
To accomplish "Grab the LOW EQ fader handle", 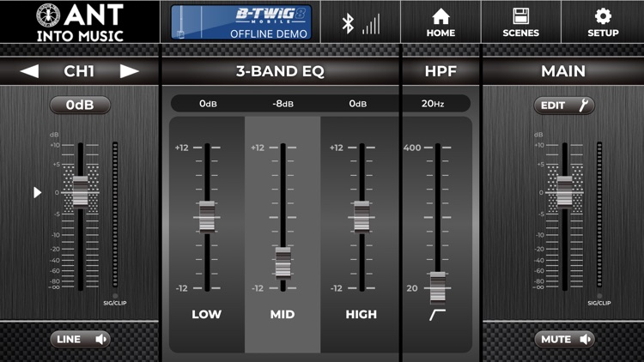I will pyautogui.click(x=207, y=217).
